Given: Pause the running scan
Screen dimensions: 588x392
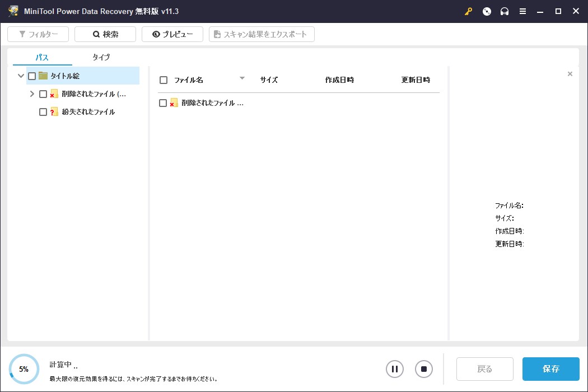Looking at the screenshot, I should click(395, 369).
